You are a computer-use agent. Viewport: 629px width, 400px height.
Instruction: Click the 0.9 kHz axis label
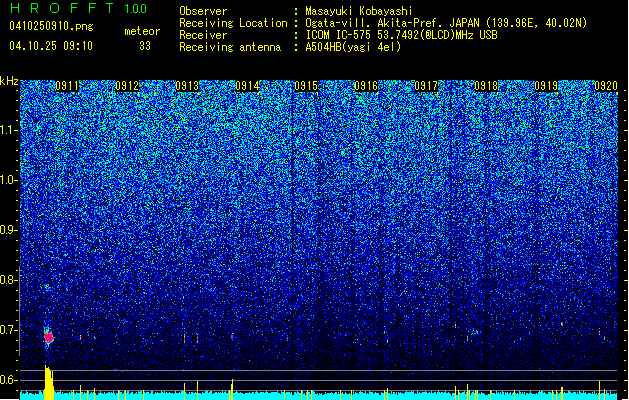pos(8,230)
